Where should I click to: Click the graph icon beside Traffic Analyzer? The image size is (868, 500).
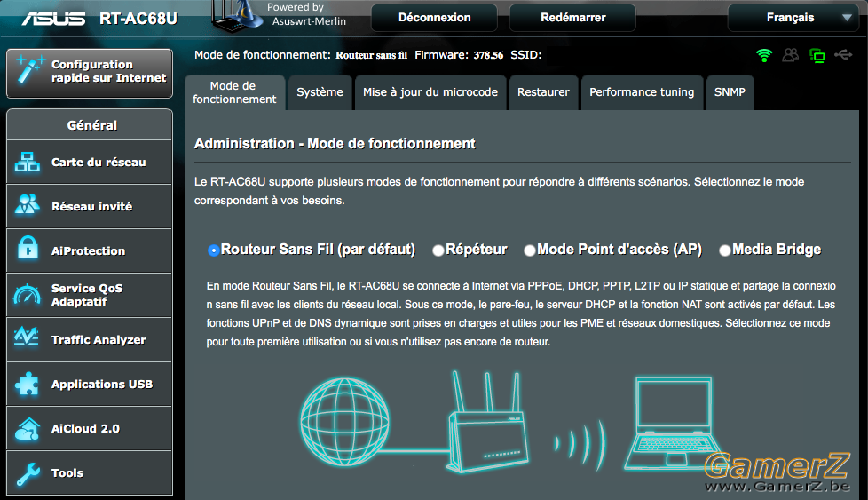(27, 337)
